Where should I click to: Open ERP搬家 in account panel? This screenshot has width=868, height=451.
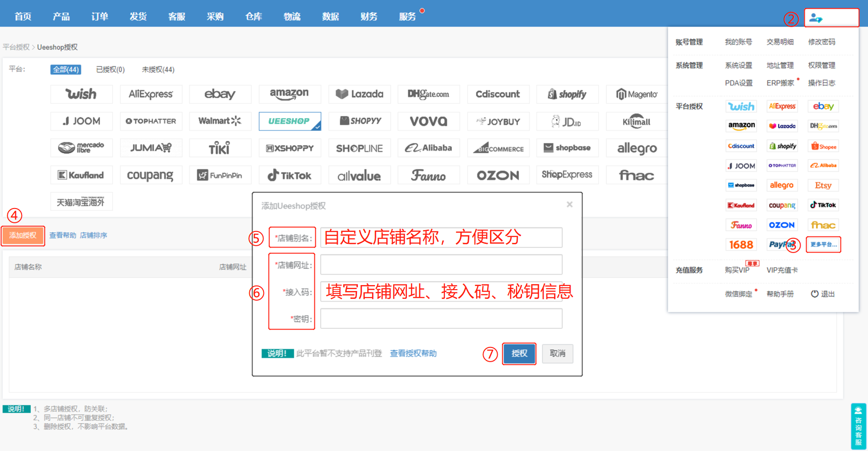click(x=780, y=83)
